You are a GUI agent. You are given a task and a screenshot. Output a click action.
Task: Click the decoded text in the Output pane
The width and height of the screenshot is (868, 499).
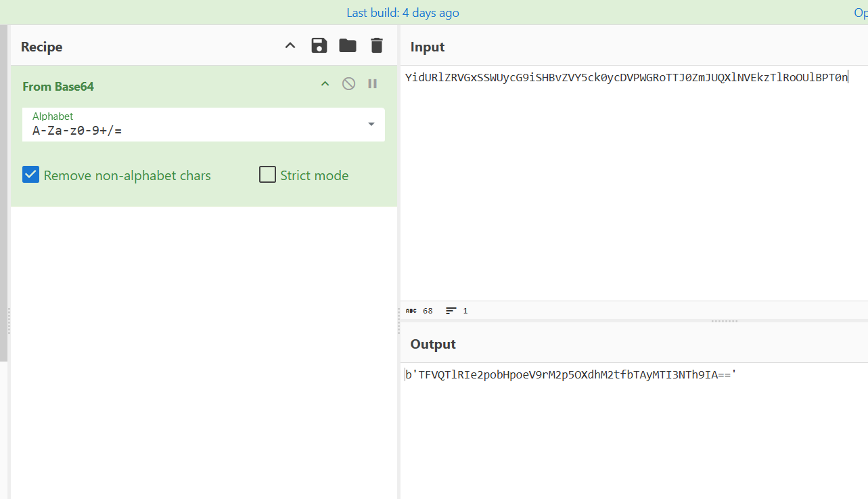click(x=570, y=374)
